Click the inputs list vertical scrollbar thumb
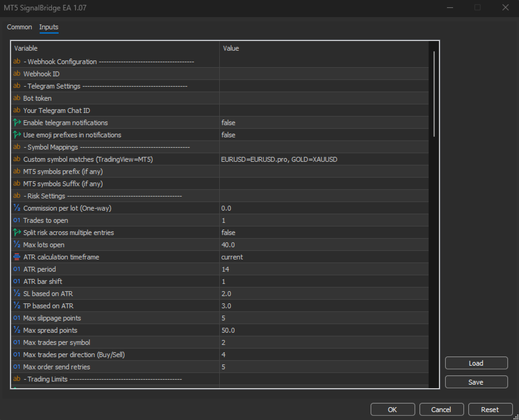 (x=434, y=94)
